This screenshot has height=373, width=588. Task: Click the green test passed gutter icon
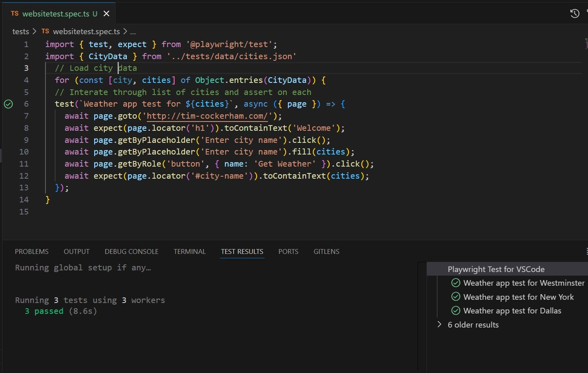click(x=8, y=104)
